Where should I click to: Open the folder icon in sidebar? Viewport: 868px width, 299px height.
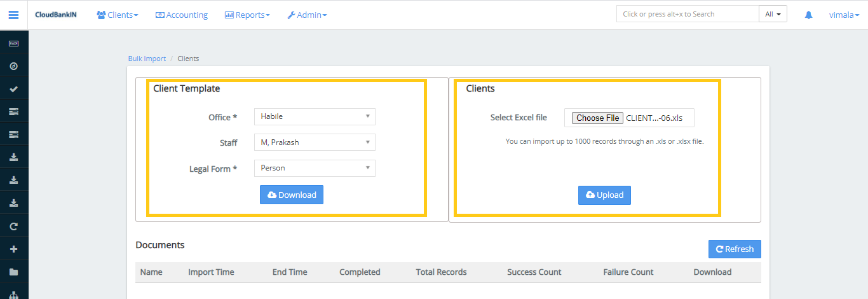(x=13, y=272)
